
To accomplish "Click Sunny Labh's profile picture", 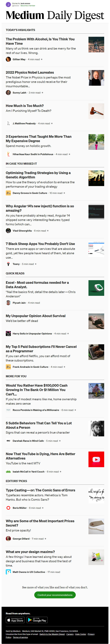I will (x=8, y=93).
